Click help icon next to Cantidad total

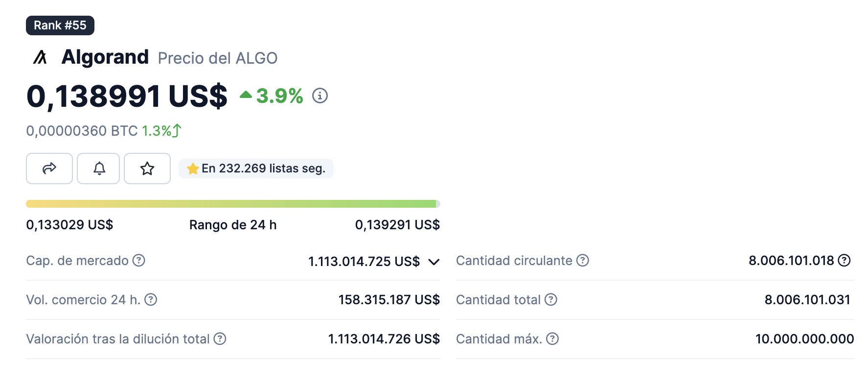click(551, 299)
